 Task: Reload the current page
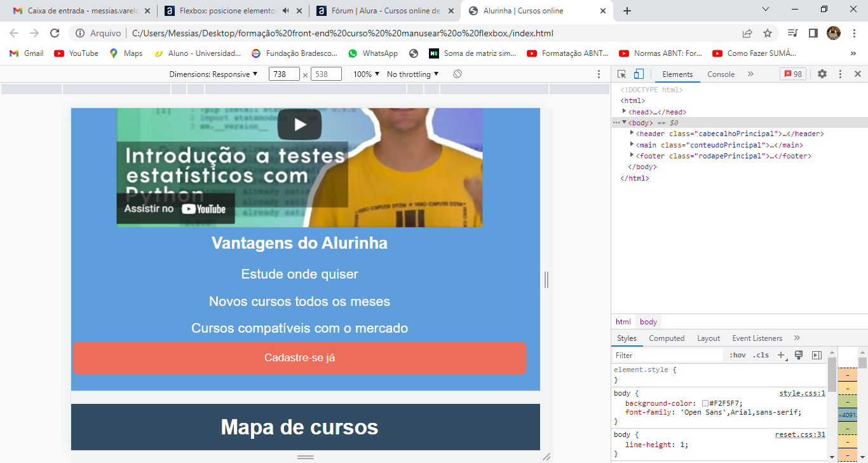click(55, 33)
